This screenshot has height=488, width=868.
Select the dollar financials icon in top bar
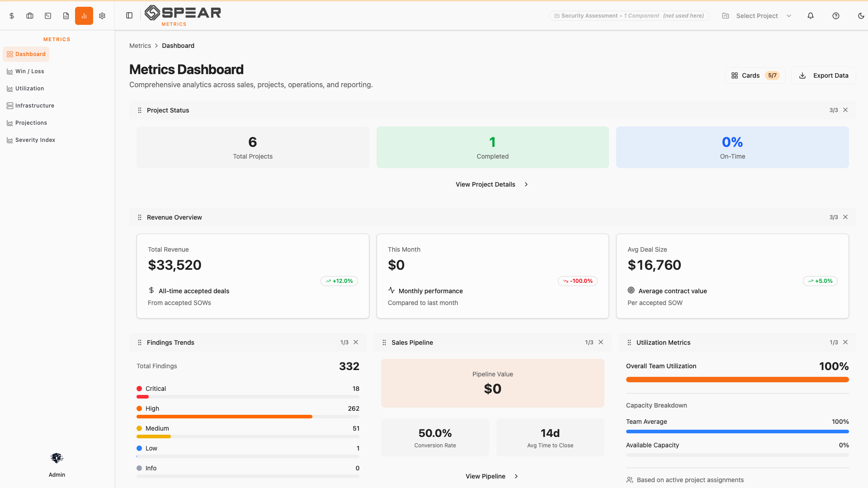tap(12, 15)
